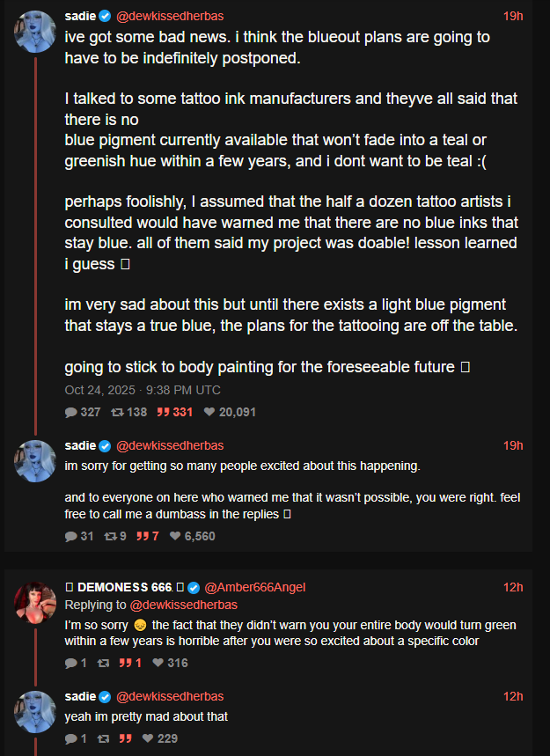Screen dimensions: 550x756
Task: Open the Oct 24, 2025 timestamp link
Action: click(x=143, y=390)
